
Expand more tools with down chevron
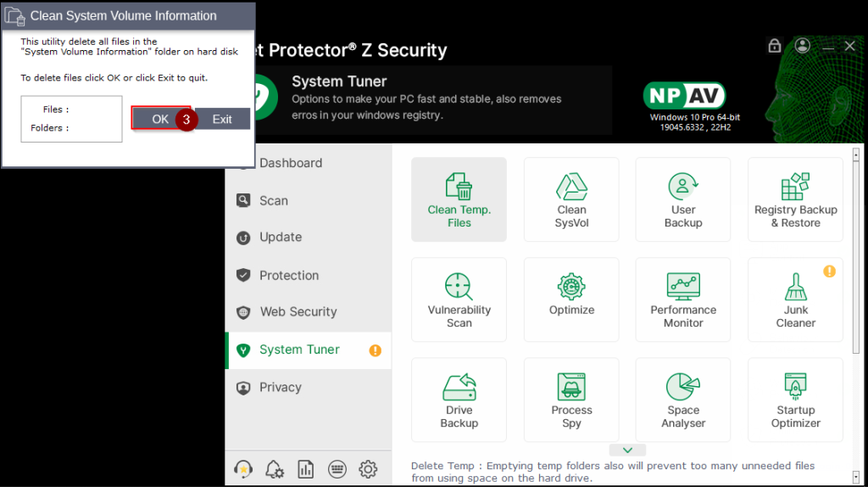pyautogui.click(x=627, y=450)
